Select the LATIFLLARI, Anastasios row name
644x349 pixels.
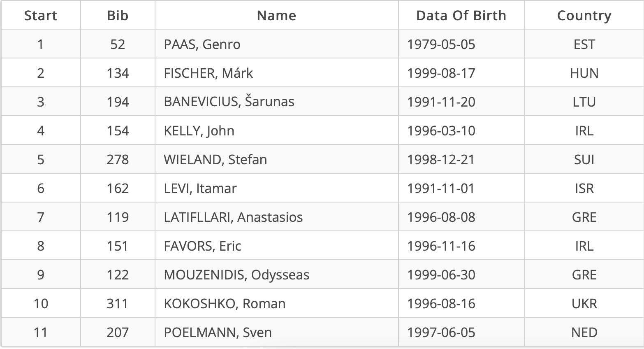click(x=233, y=217)
